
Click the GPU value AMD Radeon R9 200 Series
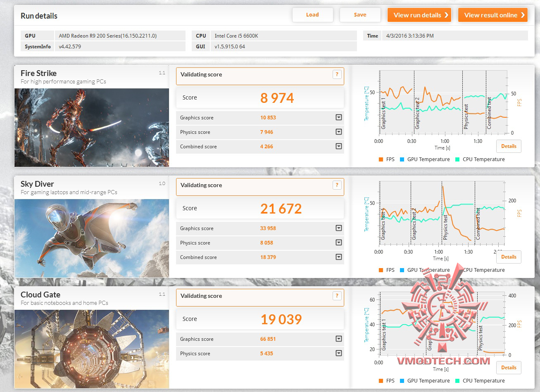(108, 36)
